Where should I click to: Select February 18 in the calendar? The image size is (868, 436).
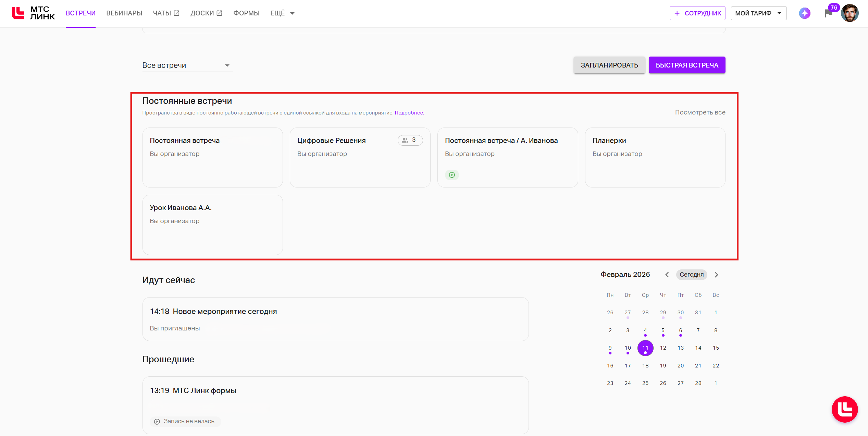point(645,366)
